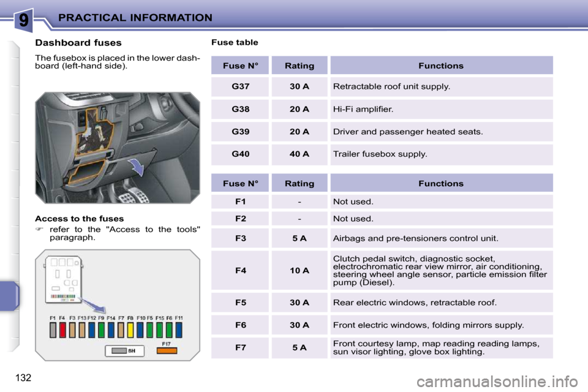Click the G39 fuse number cell
This screenshot has height=392, width=588.
240,132
